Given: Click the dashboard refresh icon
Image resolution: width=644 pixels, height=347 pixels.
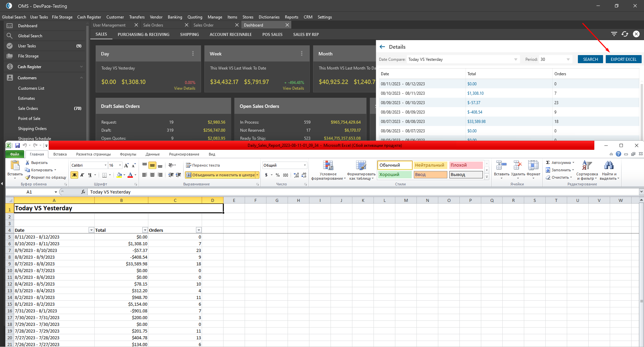Looking at the screenshot, I should tap(625, 34).
